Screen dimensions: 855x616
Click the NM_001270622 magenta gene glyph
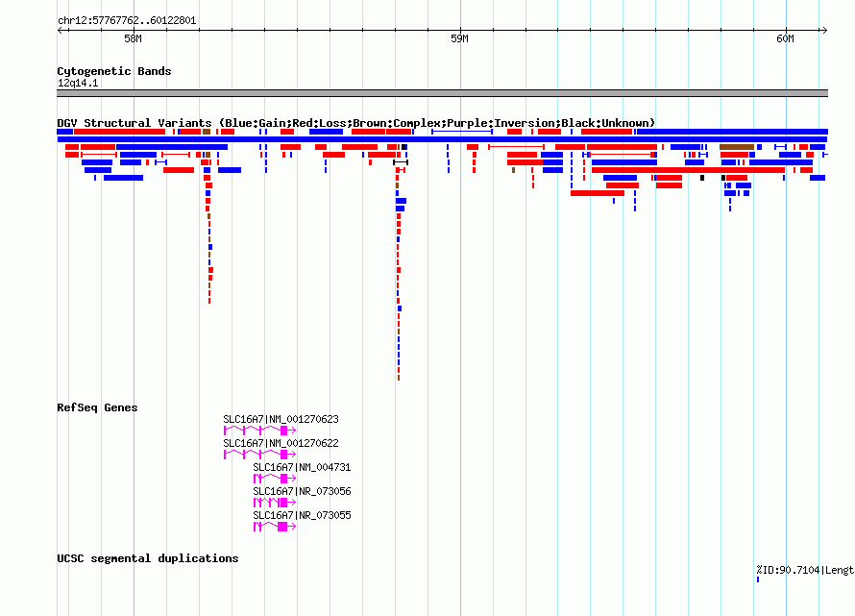click(259, 455)
